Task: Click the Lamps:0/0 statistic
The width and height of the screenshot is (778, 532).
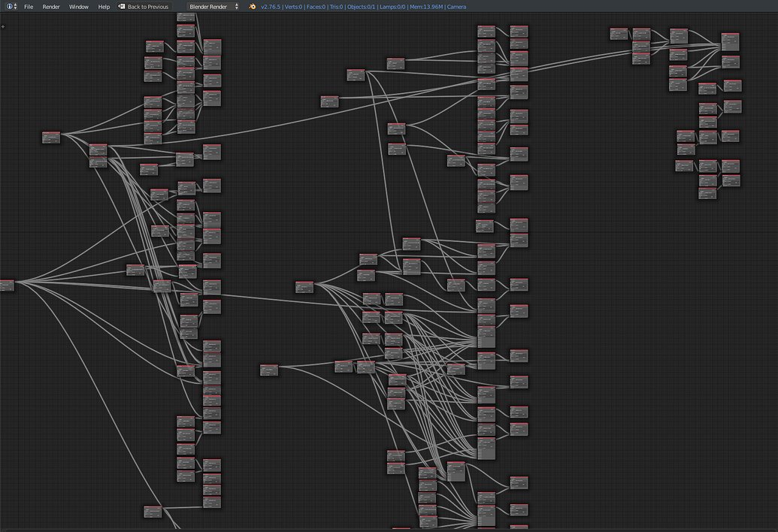Action: (x=392, y=7)
